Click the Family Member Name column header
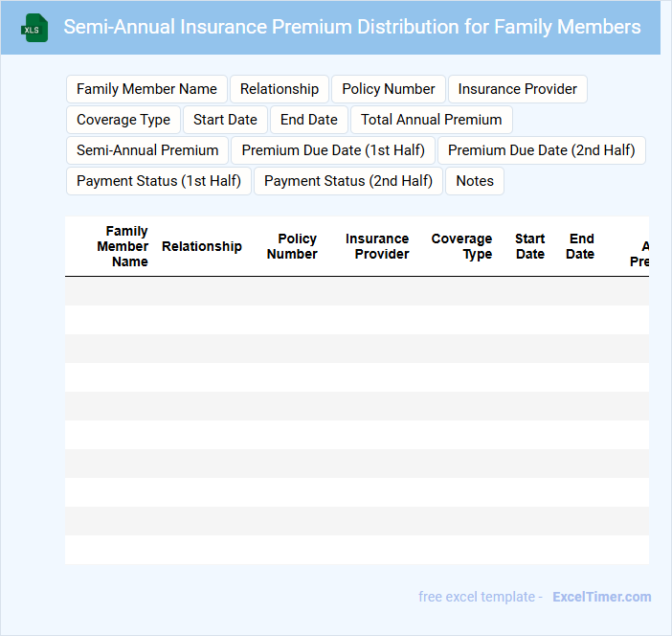672x636 pixels. point(123,247)
